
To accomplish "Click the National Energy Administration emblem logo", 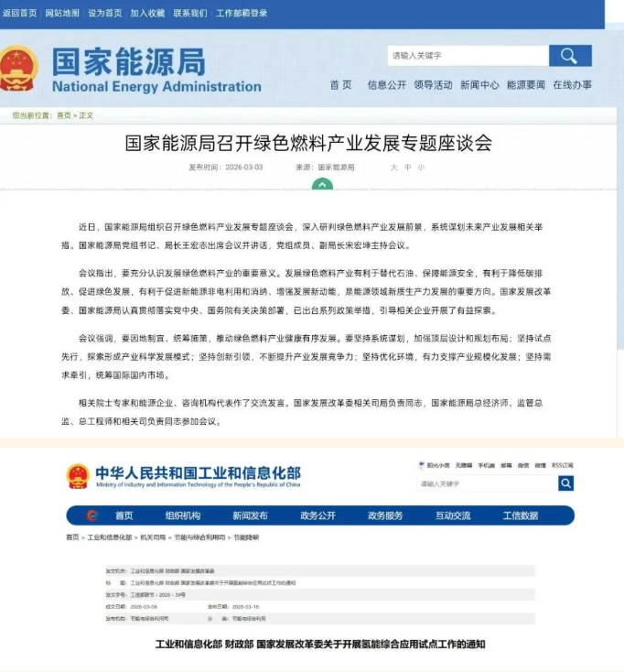I will coord(18,69).
